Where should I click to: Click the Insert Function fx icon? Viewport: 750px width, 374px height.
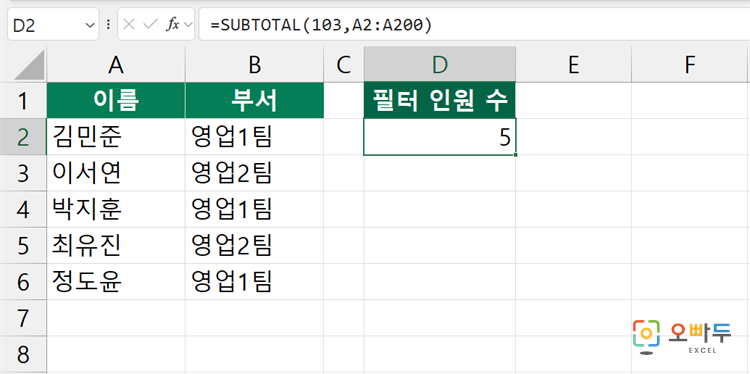pyautogui.click(x=172, y=24)
